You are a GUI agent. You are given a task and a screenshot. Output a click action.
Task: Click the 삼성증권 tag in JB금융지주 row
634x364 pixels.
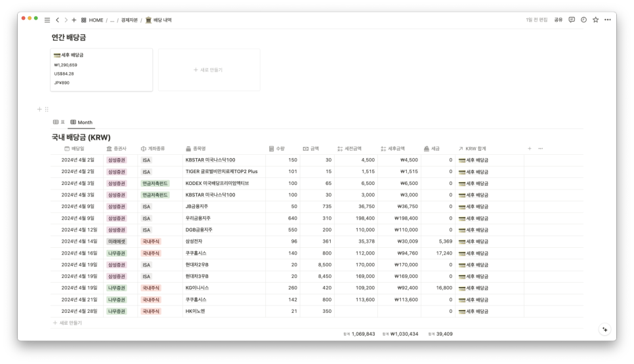point(116,207)
